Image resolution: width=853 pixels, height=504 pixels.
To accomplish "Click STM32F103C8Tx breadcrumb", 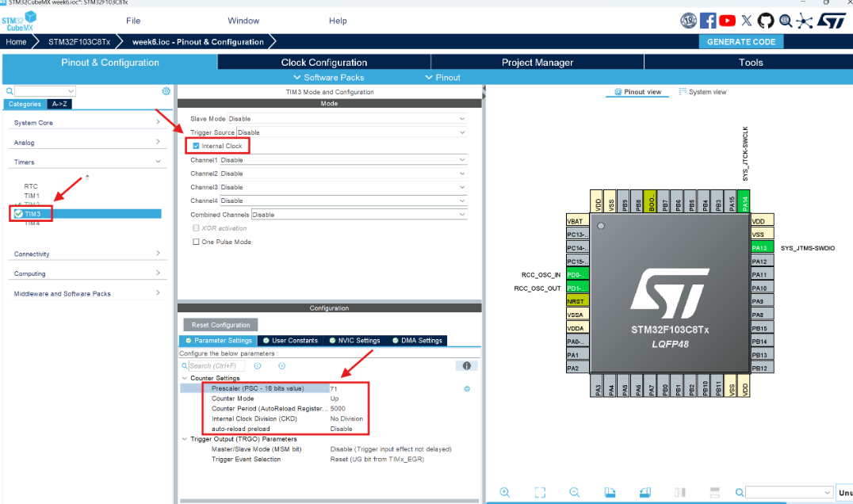I will pos(79,42).
